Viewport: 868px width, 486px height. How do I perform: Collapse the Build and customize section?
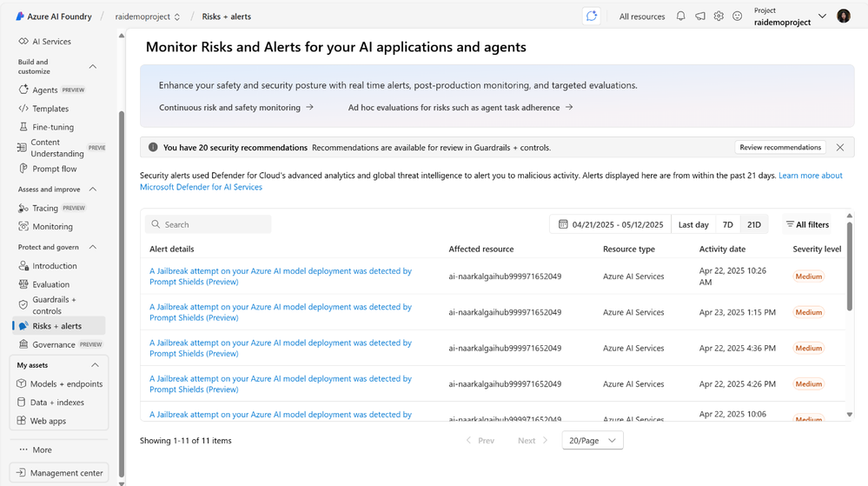click(93, 67)
